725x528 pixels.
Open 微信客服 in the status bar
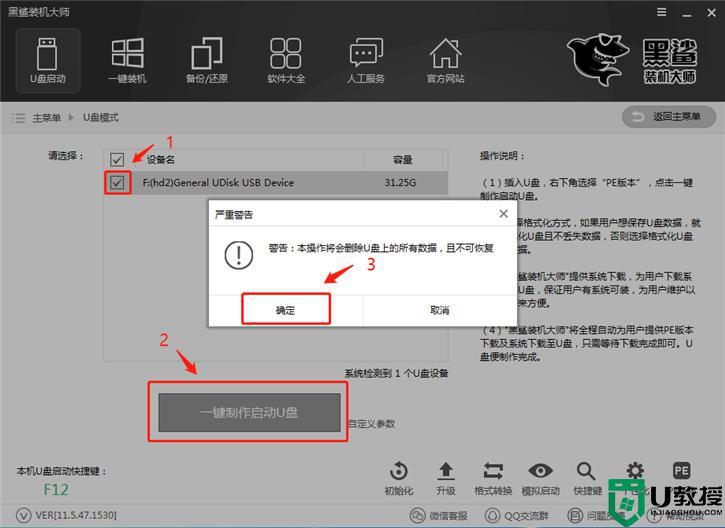click(439, 515)
